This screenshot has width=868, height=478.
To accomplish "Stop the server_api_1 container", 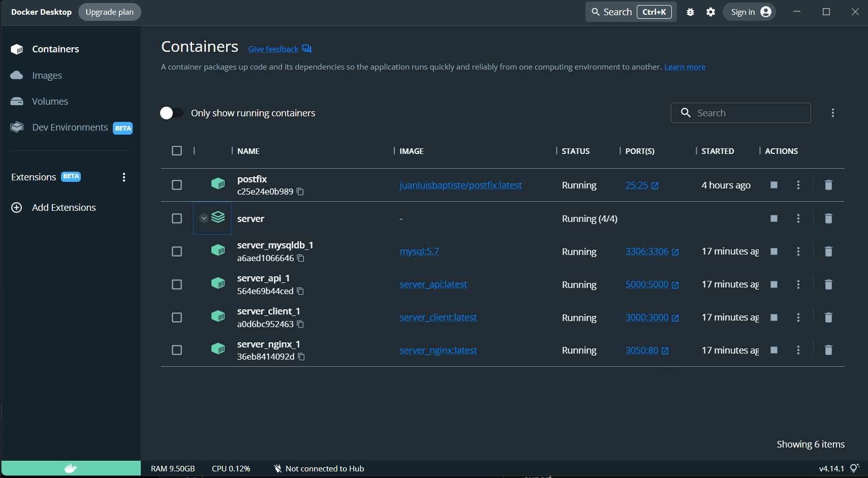I will tap(774, 284).
